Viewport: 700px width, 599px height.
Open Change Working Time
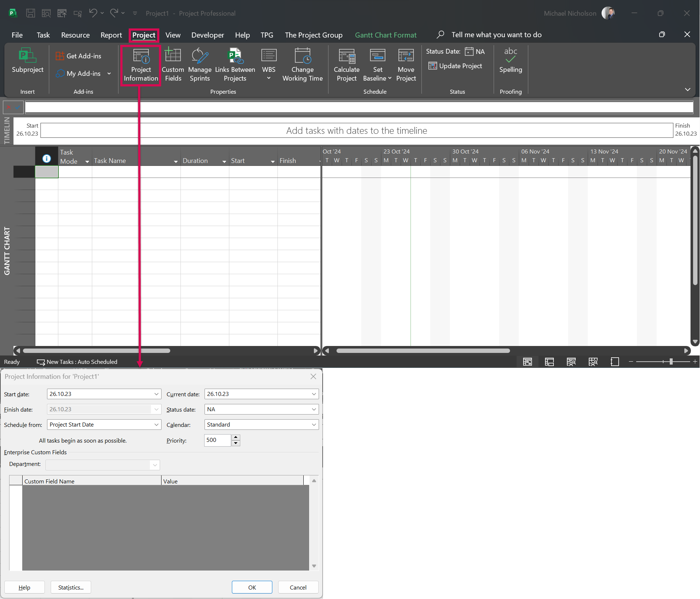pos(302,65)
